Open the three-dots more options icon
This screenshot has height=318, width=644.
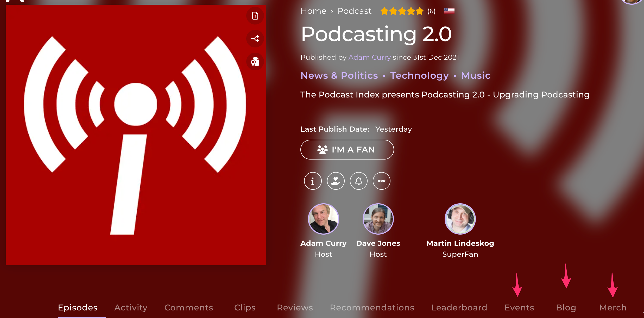[381, 181]
